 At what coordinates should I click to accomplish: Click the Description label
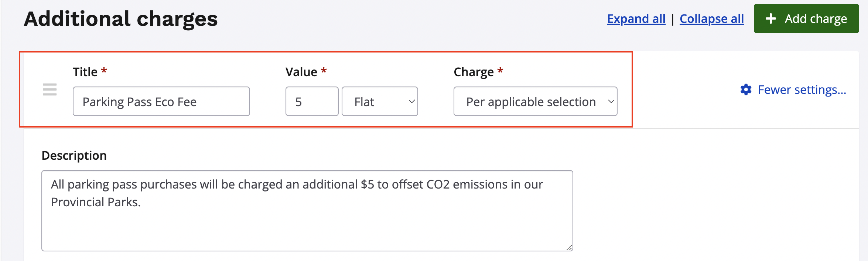(x=74, y=156)
